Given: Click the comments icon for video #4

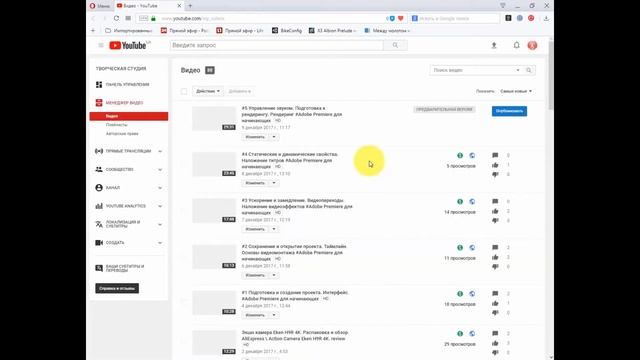Looking at the screenshot, I should (495, 156).
